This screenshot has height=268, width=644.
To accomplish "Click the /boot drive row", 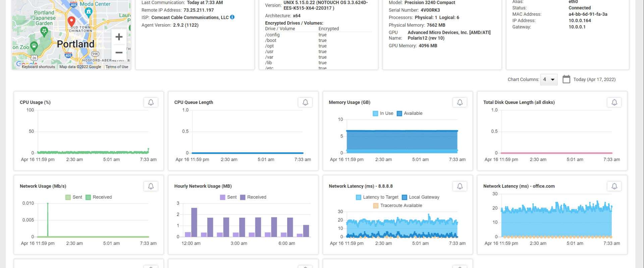I will pos(318,41).
